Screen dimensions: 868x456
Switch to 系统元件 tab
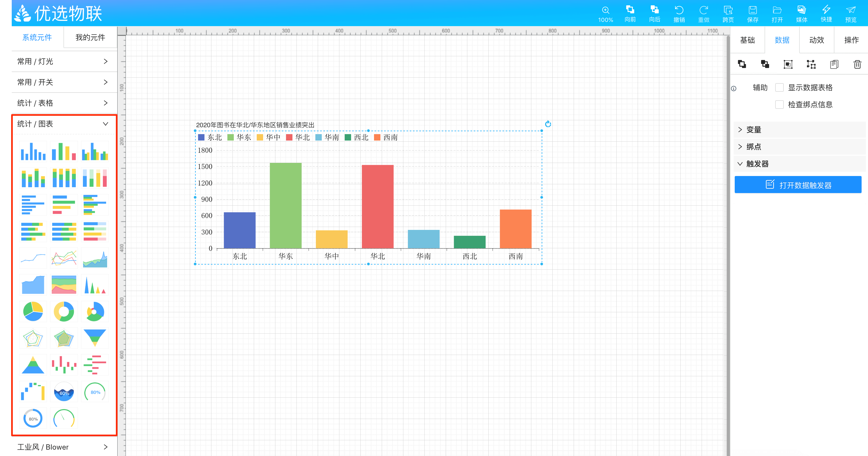(x=37, y=37)
